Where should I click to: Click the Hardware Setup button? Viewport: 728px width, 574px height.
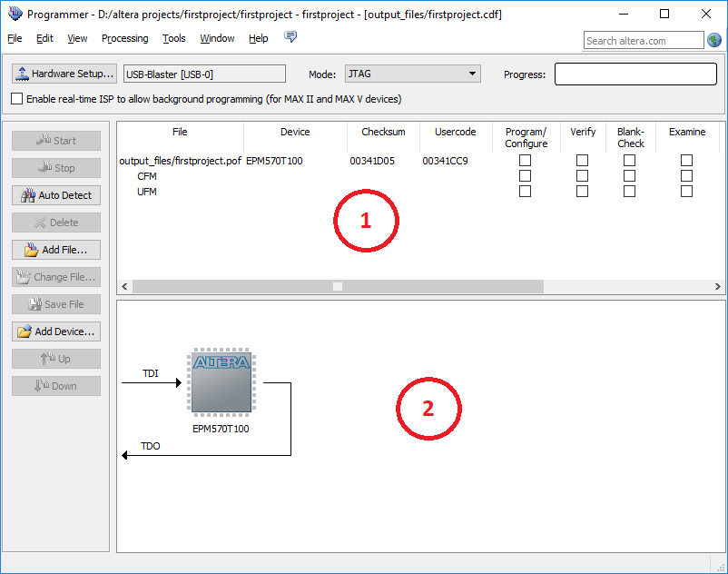tap(64, 74)
